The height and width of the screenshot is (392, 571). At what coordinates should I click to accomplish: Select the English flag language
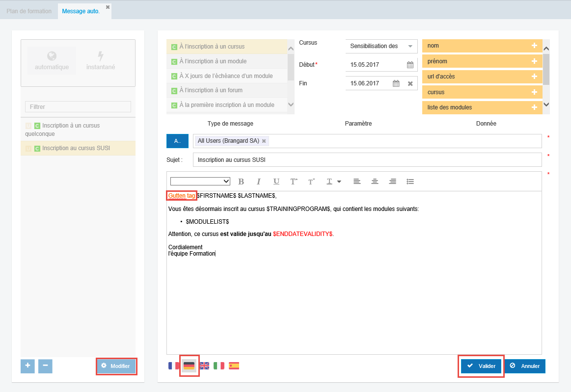click(204, 366)
